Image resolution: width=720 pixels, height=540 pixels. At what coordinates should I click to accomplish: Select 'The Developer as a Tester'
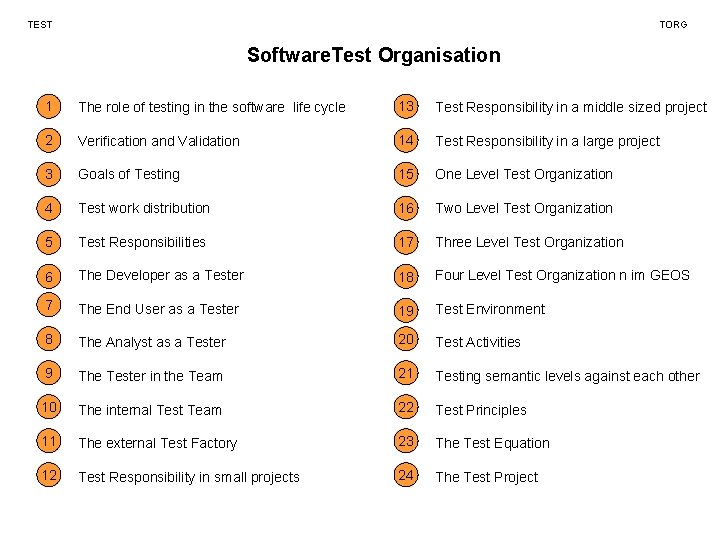pos(161,275)
